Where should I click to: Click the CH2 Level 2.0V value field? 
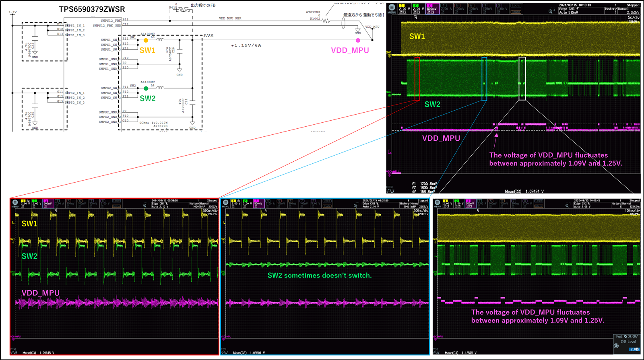tap(634, 349)
